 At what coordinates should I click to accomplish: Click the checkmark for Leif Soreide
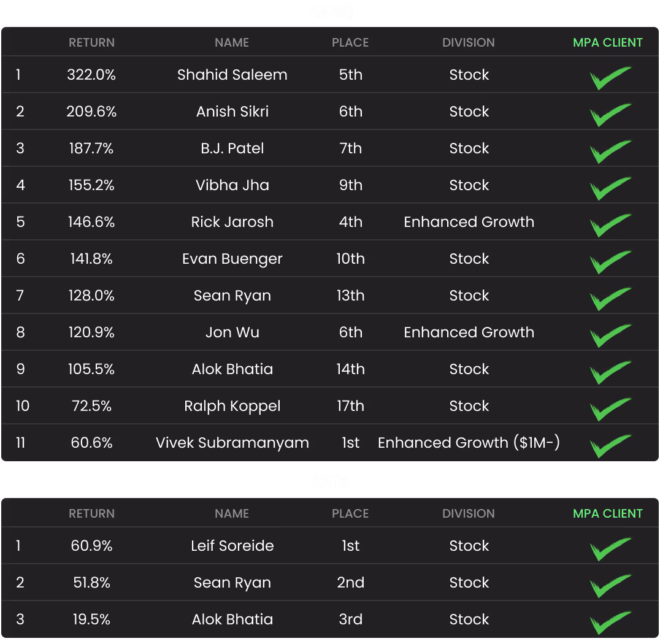(609, 549)
